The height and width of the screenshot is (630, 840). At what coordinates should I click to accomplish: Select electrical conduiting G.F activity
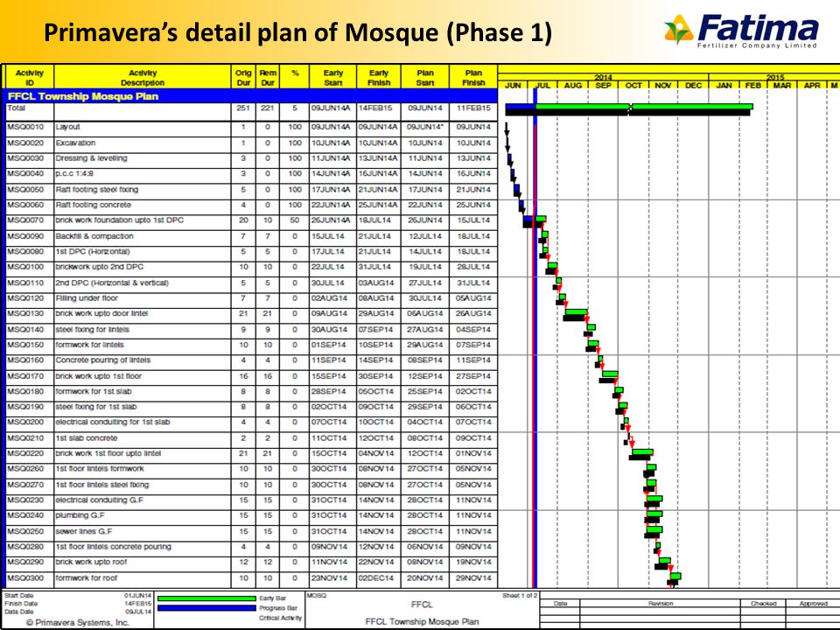point(251,500)
